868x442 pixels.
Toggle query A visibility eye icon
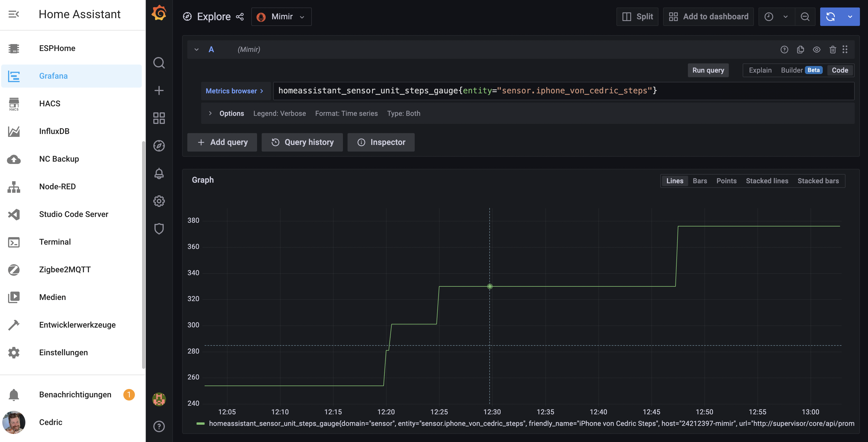[x=816, y=50]
